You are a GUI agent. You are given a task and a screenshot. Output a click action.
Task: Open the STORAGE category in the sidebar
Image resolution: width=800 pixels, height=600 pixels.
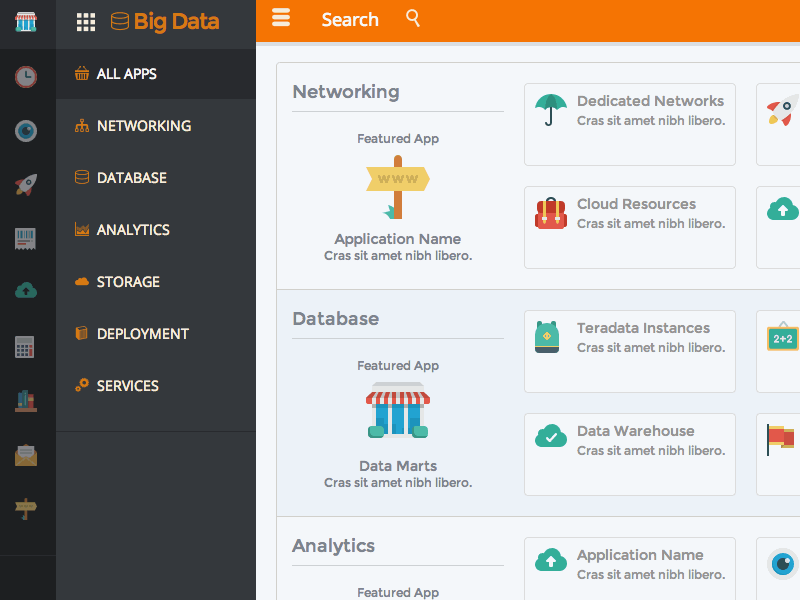tap(128, 282)
